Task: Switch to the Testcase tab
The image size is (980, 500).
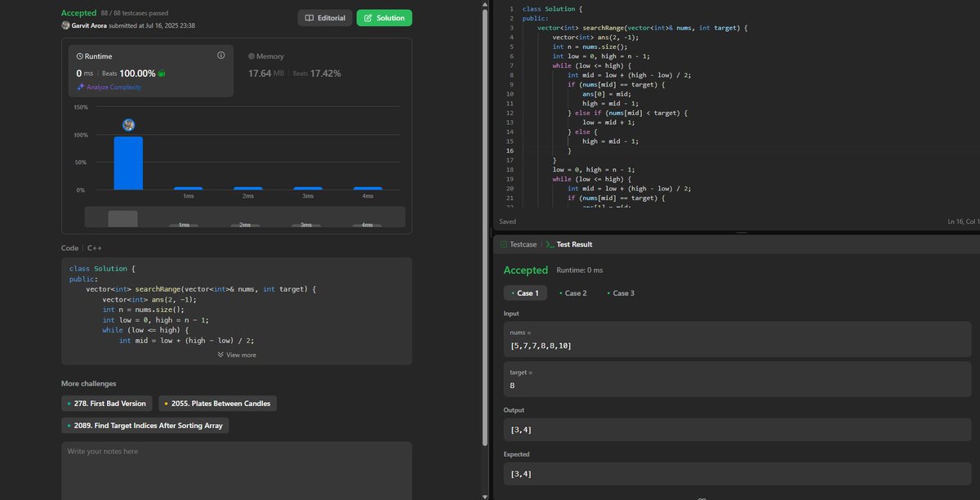Action: tap(518, 244)
